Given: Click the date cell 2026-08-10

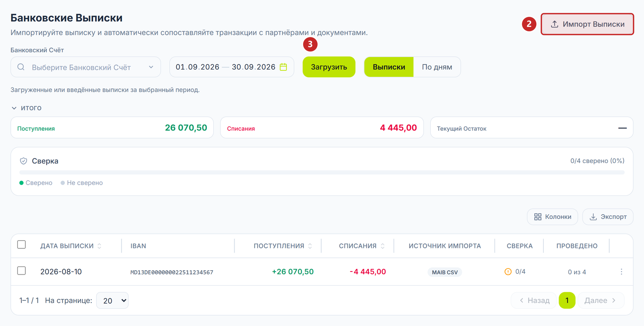Looking at the screenshot, I should pyautogui.click(x=61, y=272).
